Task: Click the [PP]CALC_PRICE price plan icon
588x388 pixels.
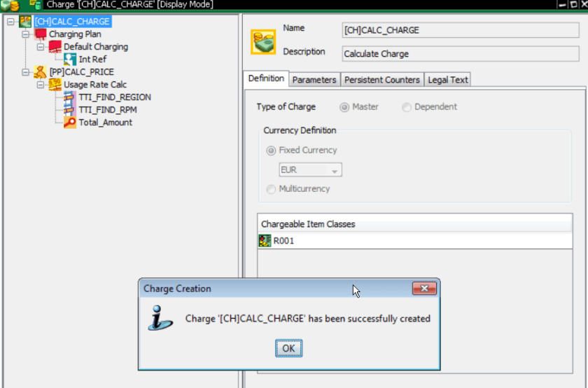Action: (40, 71)
